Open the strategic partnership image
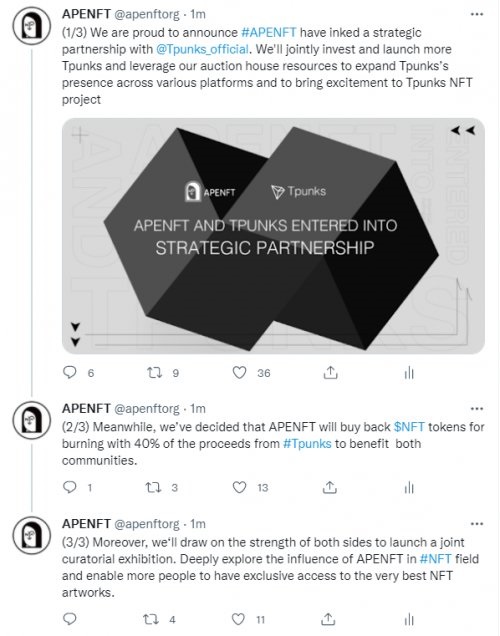Viewport: 500px width, 636px height. (x=273, y=236)
